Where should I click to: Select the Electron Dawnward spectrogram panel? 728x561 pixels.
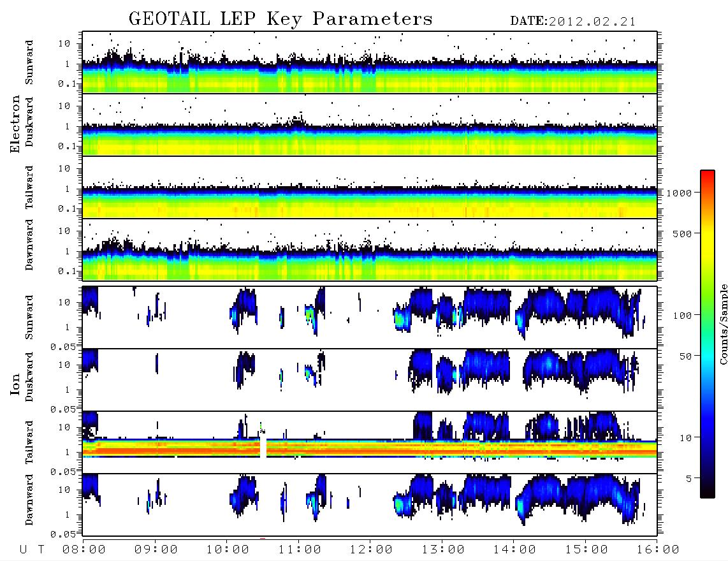pyautogui.click(x=370, y=250)
